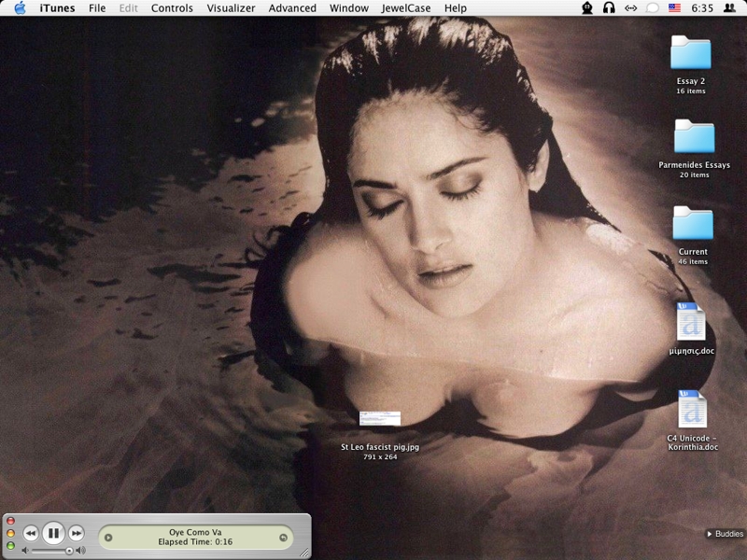Click the Elapsed Time text to switch display
747x560 pixels.
(195, 541)
